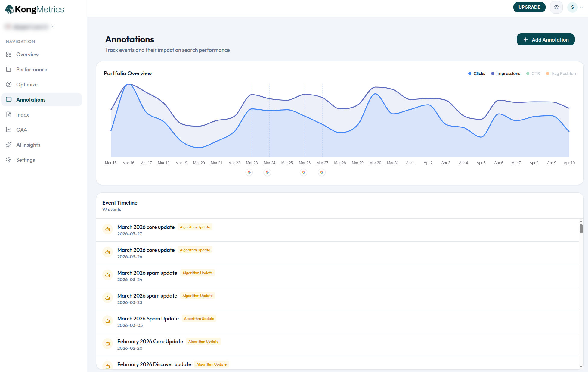
Task: Click the calendar icon beside March 2026 core update
Action: 107,229
